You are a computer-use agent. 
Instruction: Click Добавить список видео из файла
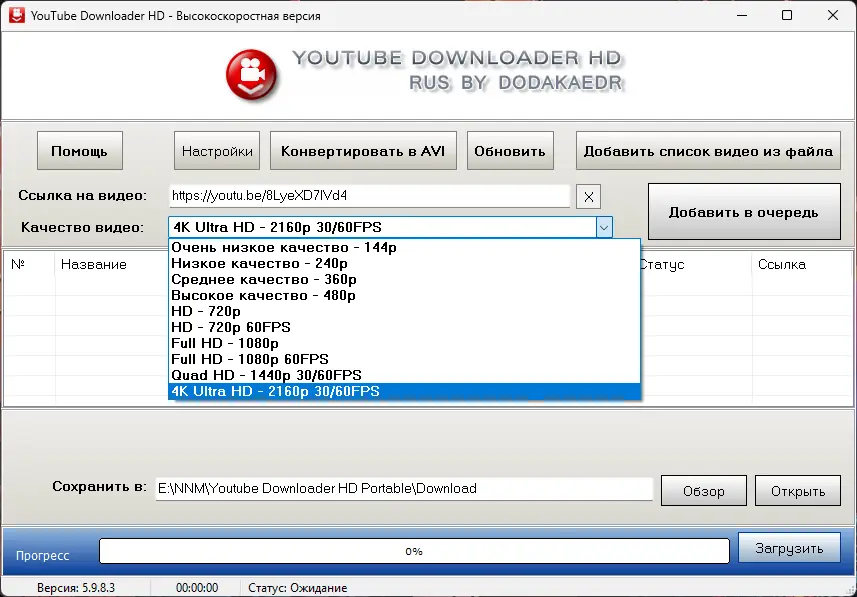click(708, 150)
